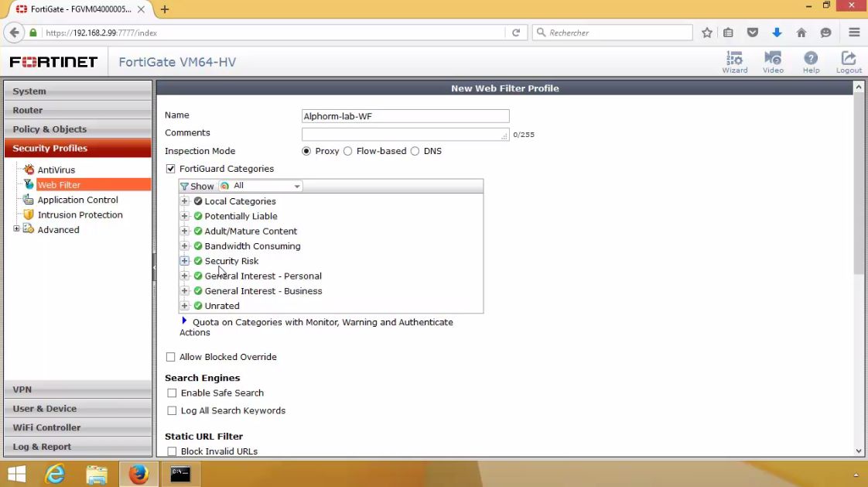This screenshot has height=487, width=868.
Task: Click the Potentially Liable green status icon
Action: (x=197, y=216)
